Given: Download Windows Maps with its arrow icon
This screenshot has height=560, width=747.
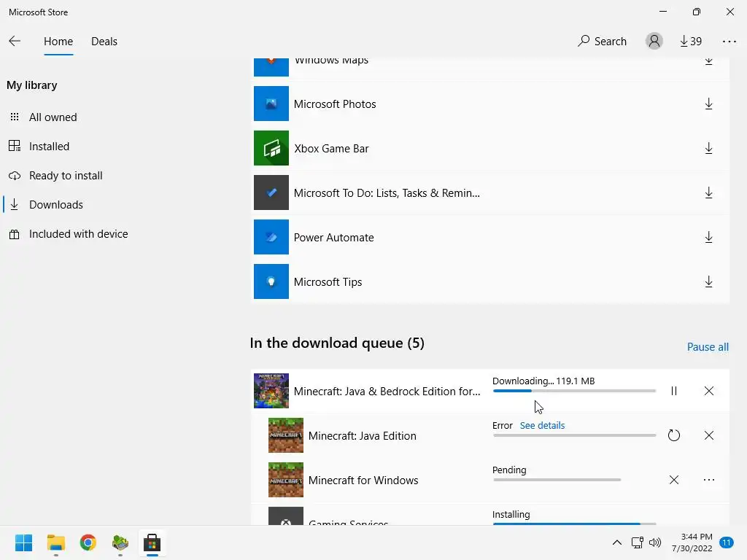Looking at the screenshot, I should (708, 61).
